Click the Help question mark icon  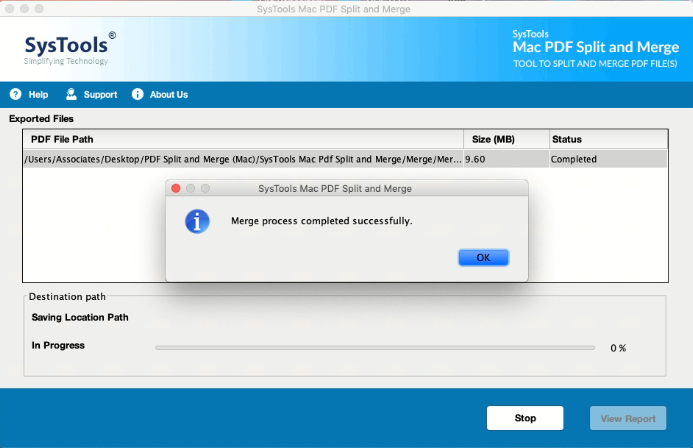15,94
